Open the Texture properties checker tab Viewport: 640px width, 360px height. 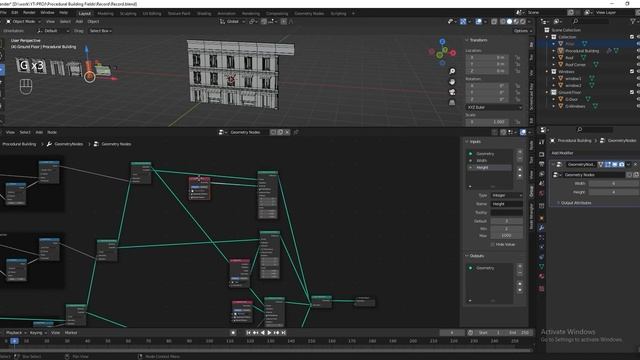pos(542,289)
